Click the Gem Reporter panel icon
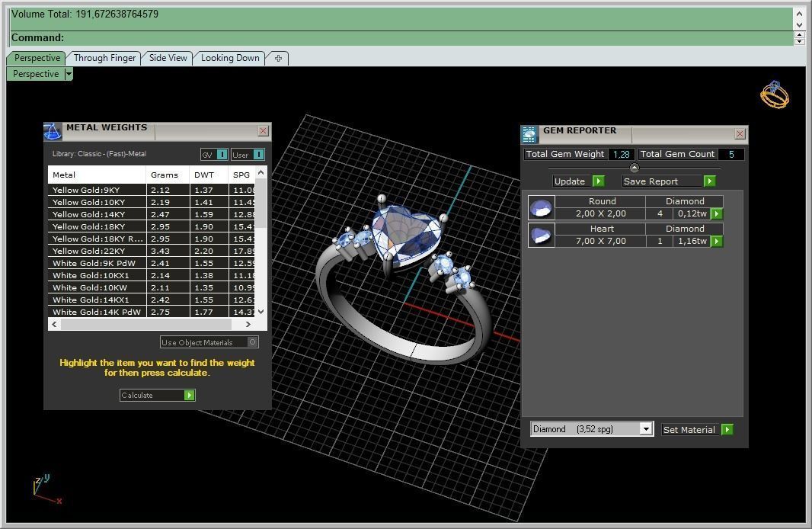This screenshot has width=812, height=529. tap(529, 135)
